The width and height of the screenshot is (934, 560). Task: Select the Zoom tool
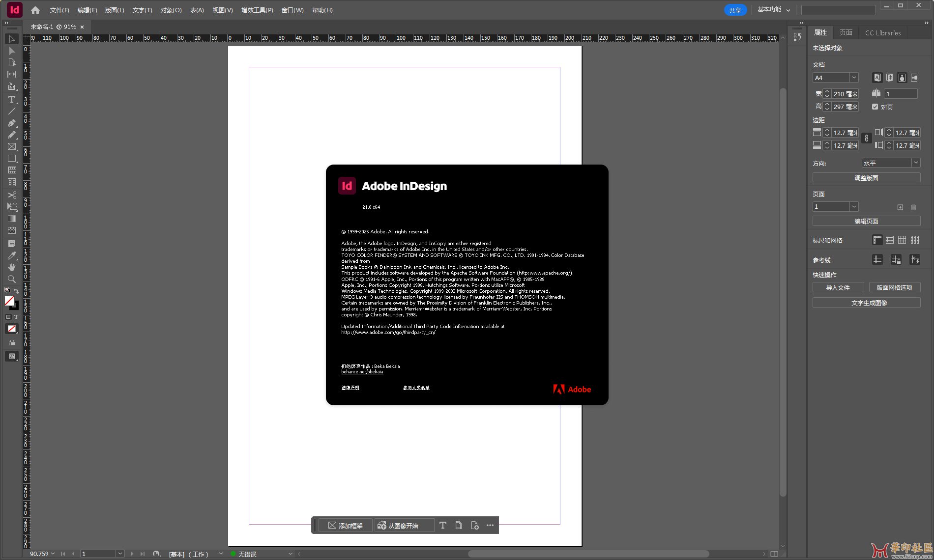point(12,279)
